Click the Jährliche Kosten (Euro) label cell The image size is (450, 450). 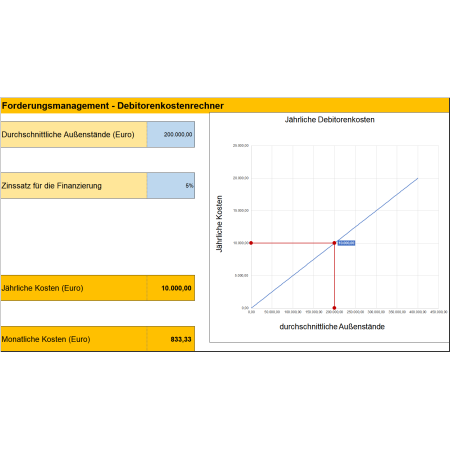point(74,288)
